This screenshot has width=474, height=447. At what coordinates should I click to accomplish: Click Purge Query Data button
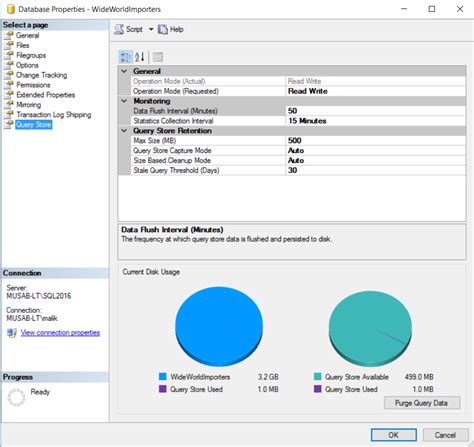tap(421, 403)
